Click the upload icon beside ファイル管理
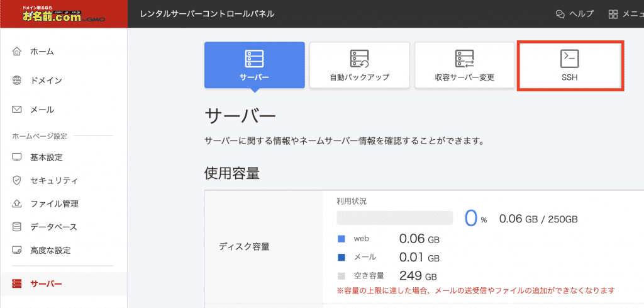 click(16, 203)
